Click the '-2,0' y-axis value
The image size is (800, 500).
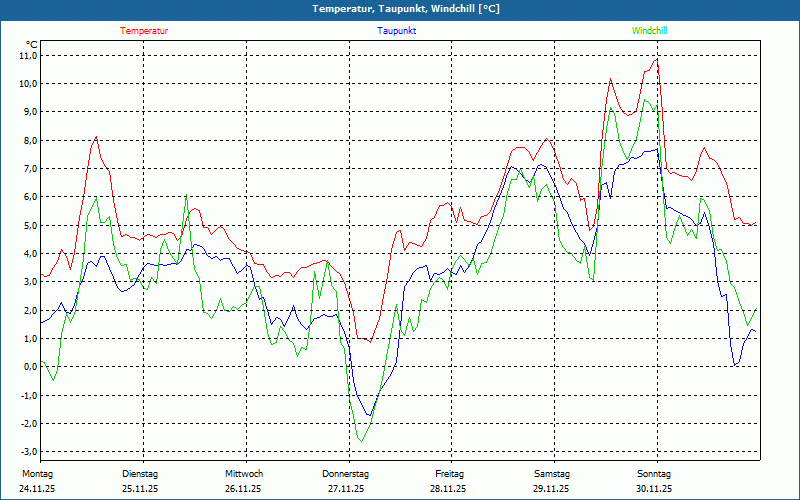29,423
